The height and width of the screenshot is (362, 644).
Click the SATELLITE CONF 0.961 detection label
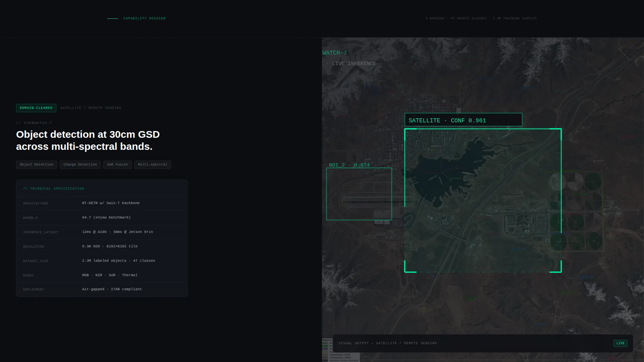tap(463, 120)
